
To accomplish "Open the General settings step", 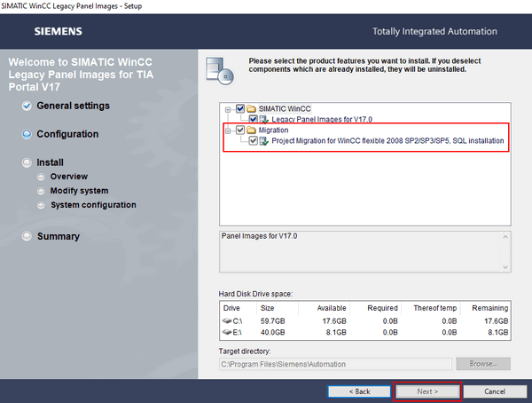I will [x=74, y=106].
